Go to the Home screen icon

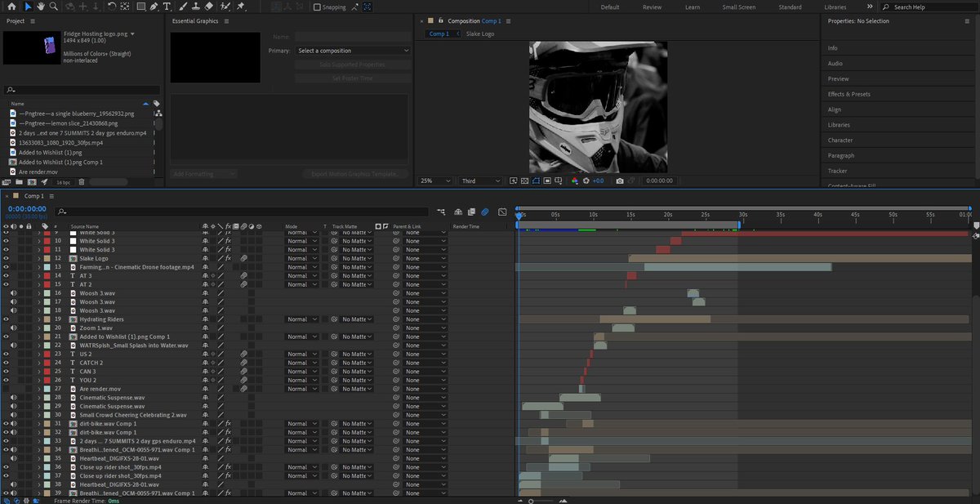coord(11,7)
